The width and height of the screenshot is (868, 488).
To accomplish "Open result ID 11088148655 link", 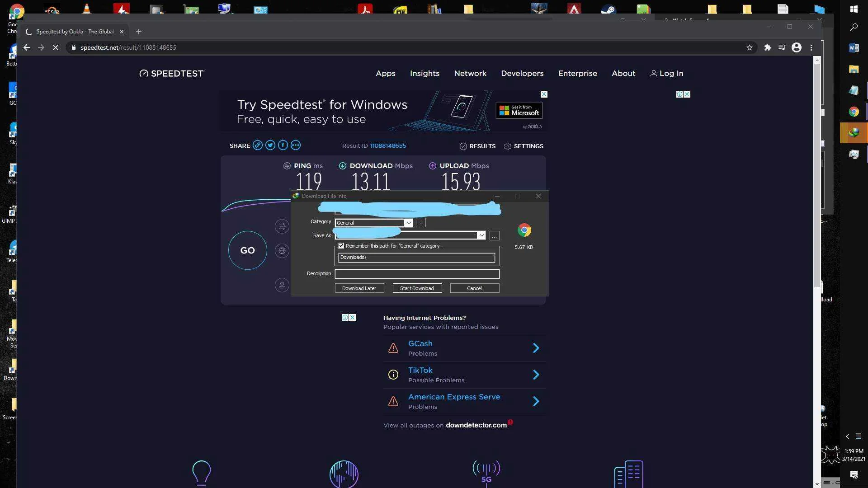I will pos(388,145).
